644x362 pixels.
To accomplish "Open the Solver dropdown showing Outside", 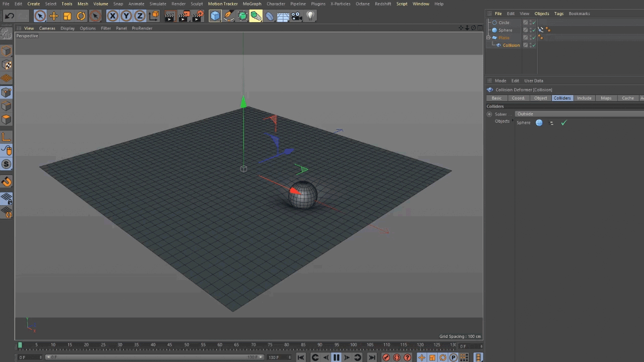I will [x=579, y=114].
